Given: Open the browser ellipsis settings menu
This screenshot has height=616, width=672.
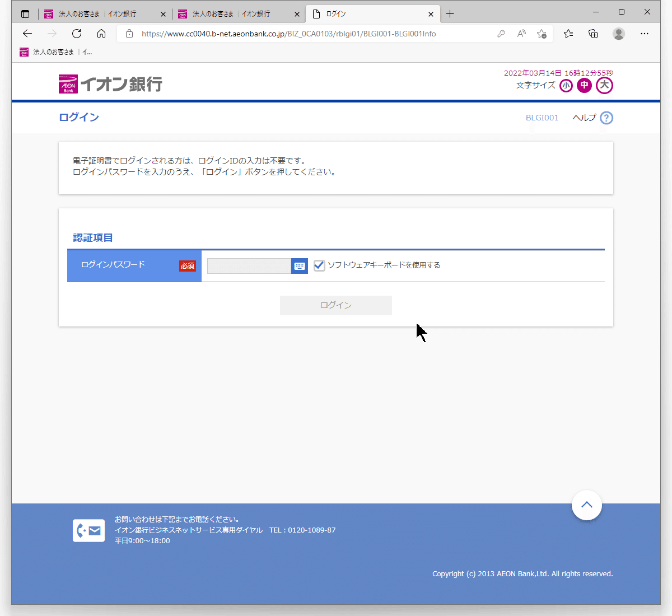Looking at the screenshot, I should pyautogui.click(x=645, y=34).
